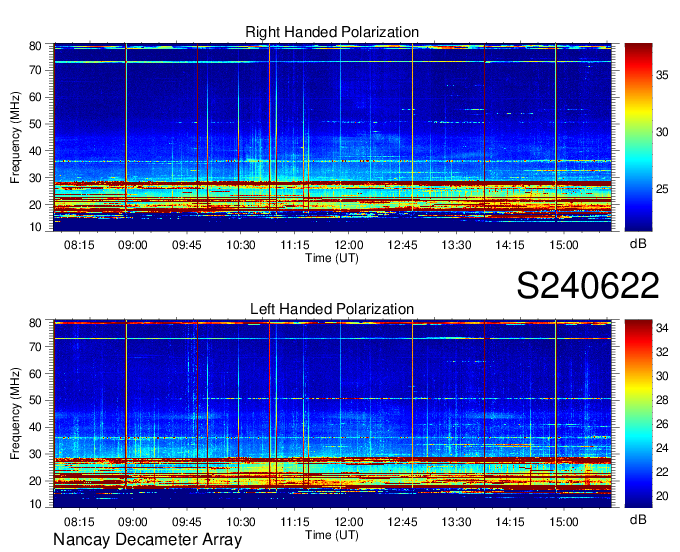Click the 50 MHz tick of Left Handed plot
Screen dimensions: 680x552
[x=35, y=400]
